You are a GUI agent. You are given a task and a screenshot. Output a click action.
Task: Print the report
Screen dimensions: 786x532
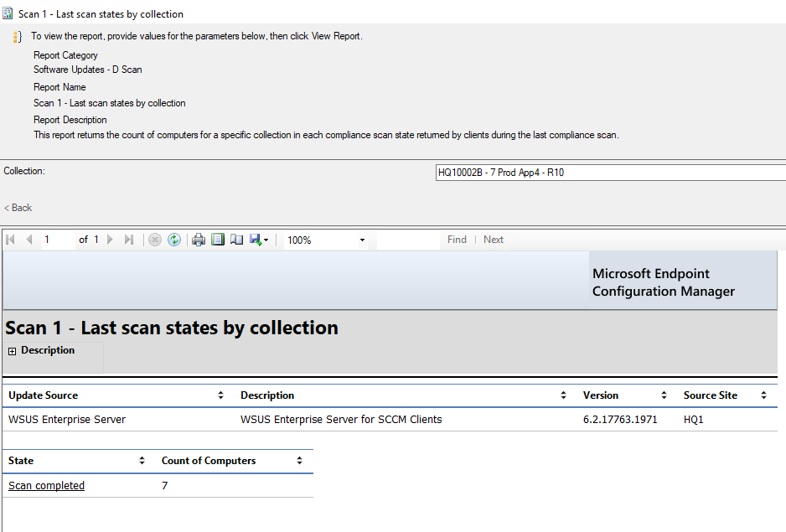coord(199,240)
